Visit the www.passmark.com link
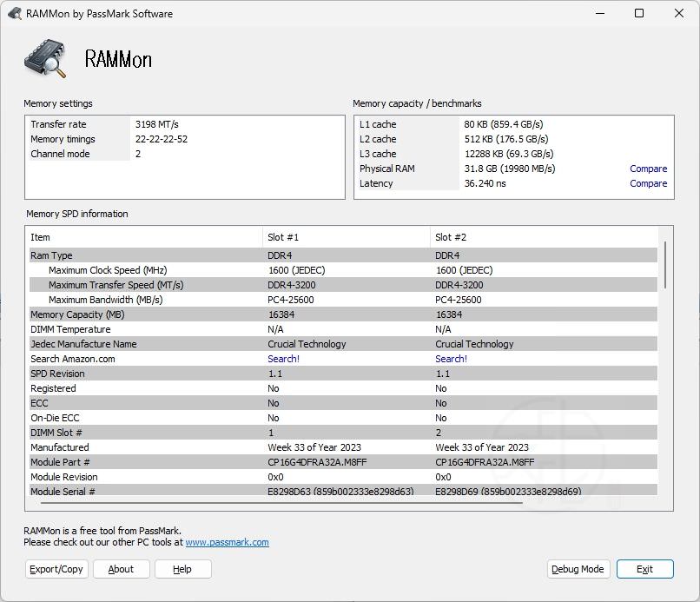Viewport: 700px width, 602px height. [x=228, y=542]
